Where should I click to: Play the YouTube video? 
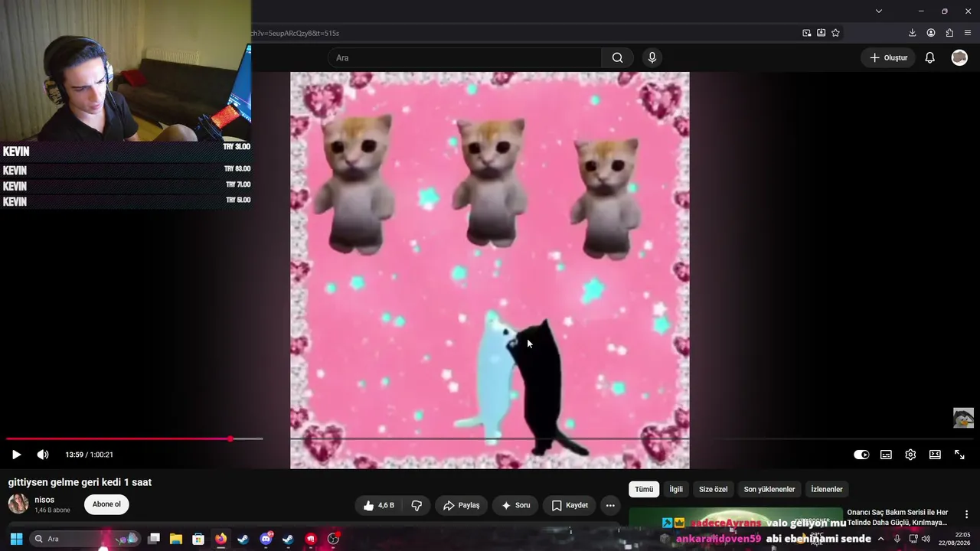click(16, 455)
